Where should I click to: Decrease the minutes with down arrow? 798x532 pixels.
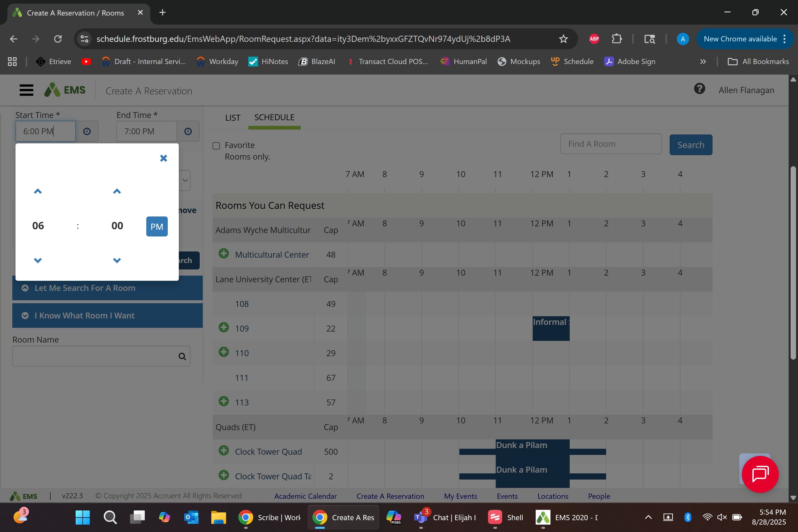pyautogui.click(x=117, y=260)
